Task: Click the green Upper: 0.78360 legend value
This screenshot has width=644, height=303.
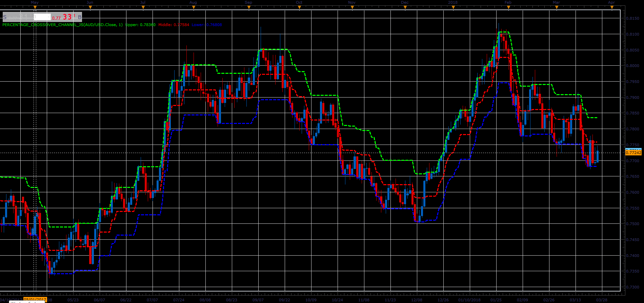Action: [x=140, y=25]
